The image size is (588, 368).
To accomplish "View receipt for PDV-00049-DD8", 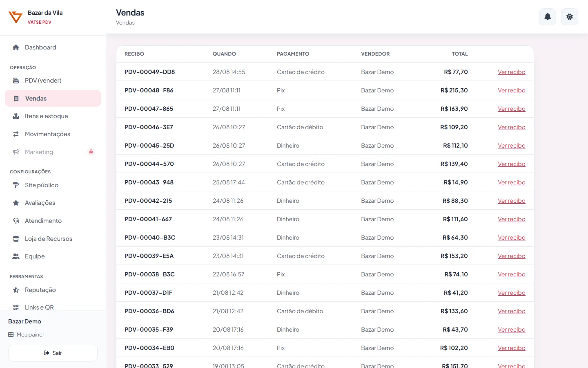I will click(512, 72).
